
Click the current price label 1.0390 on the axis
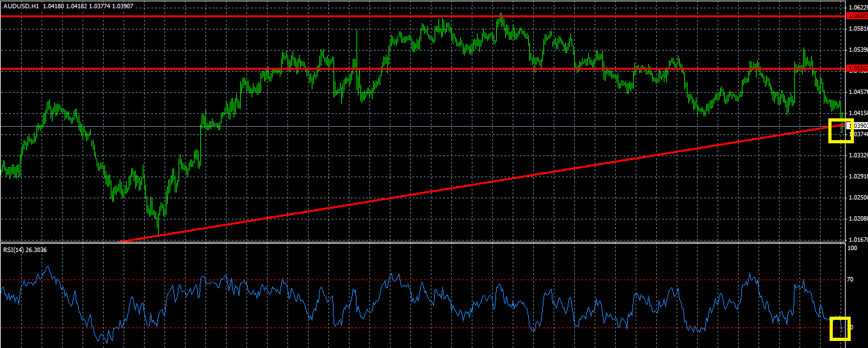pos(857,126)
